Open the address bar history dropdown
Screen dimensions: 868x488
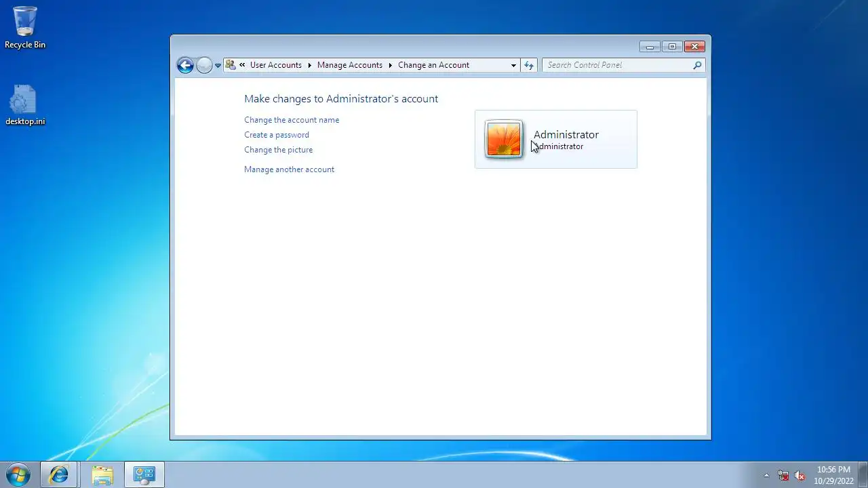coord(513,65)
